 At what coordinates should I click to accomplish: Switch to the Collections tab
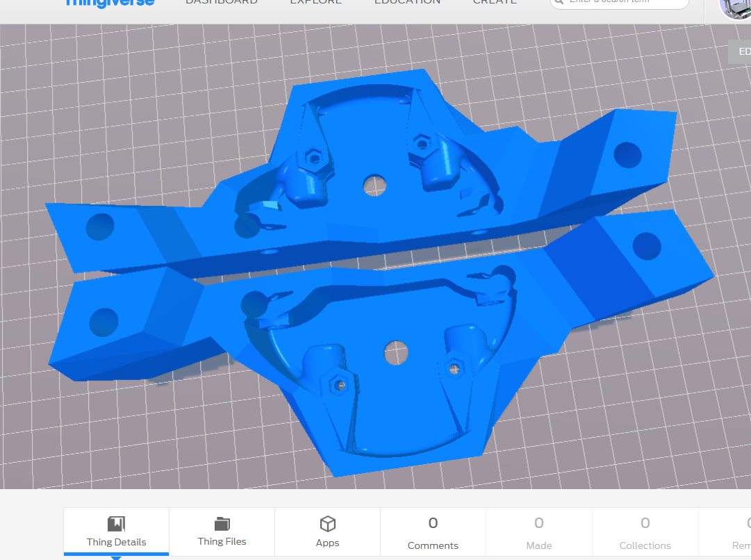(645, 532)
